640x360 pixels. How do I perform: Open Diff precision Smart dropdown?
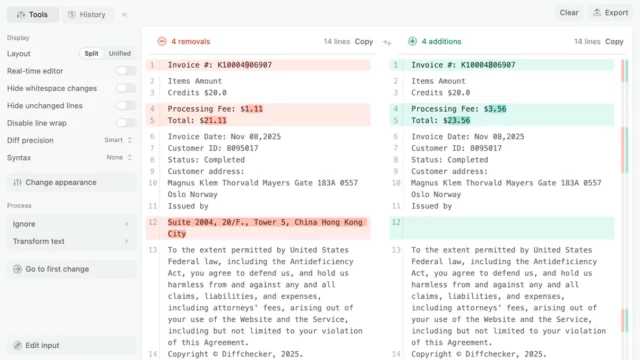point(118,140)
